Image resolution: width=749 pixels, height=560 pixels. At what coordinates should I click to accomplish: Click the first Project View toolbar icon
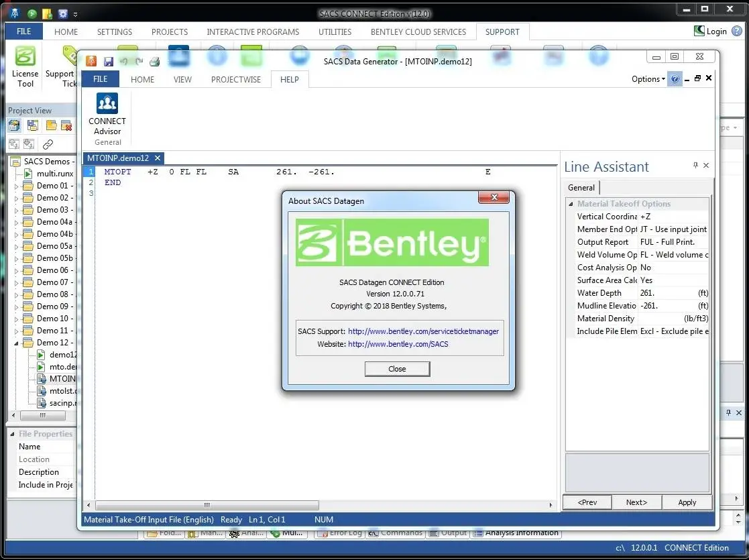(14, 125)
